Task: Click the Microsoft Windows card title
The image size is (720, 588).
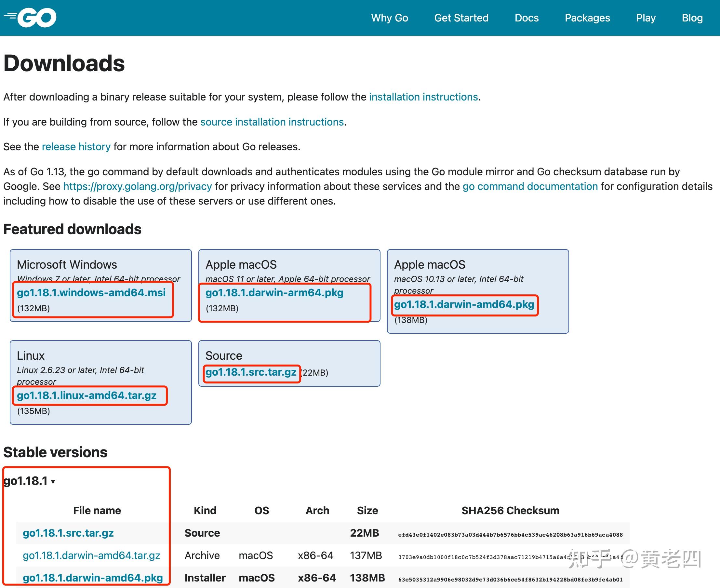Action: click(67, 264)
